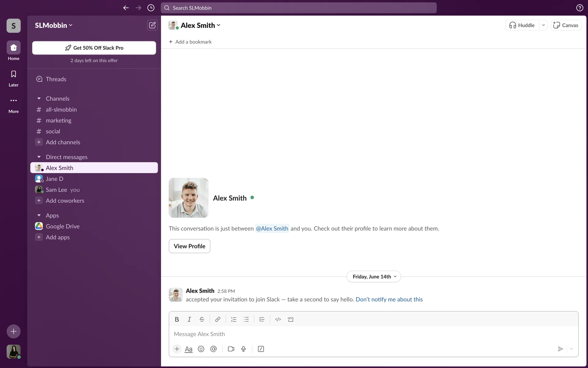Select the marketing channel
Viewport: 588px width, 368px height.
click(58, 121)
